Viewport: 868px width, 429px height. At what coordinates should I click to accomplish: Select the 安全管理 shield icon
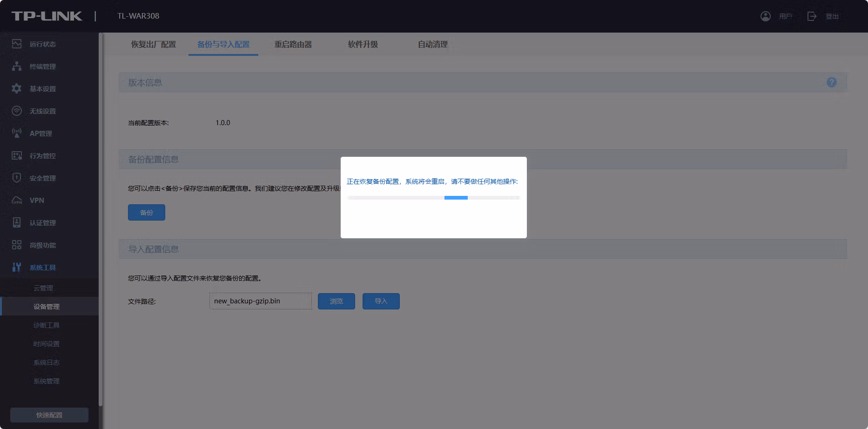coord(17,178)
